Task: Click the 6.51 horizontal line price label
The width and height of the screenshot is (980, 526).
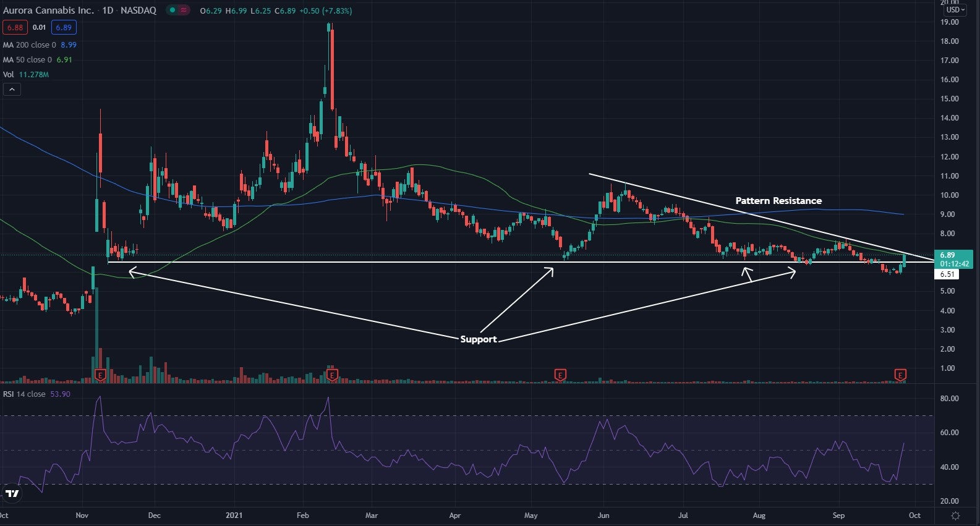Action: click(x=947, y=274)
